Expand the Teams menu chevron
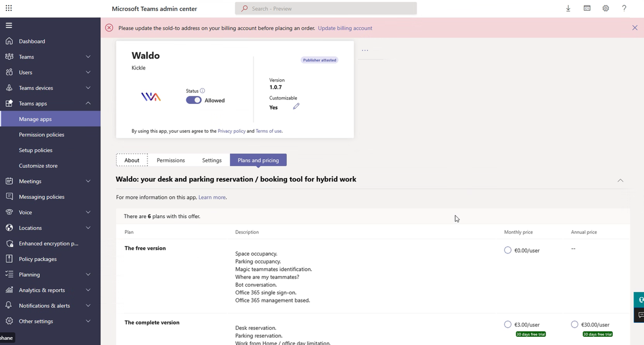The width and height of the screenshot is (644, 345). 88,57
